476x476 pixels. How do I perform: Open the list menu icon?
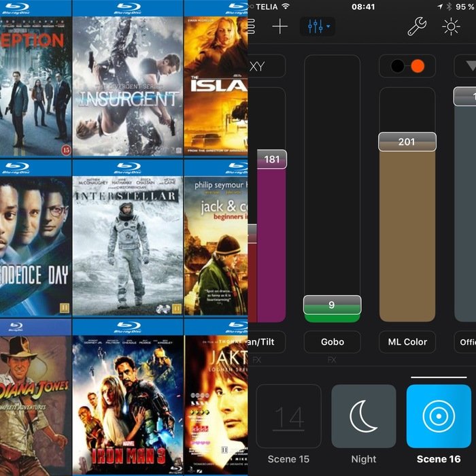click(251, 27)
